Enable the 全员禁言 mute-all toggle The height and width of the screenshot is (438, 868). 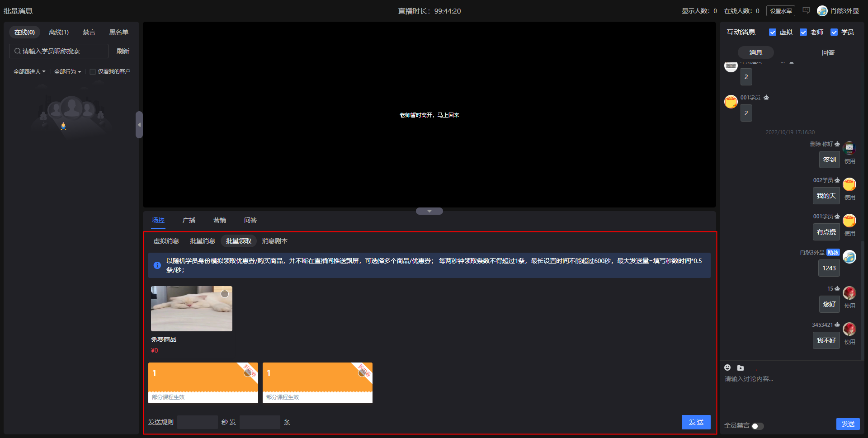point(758,426)
